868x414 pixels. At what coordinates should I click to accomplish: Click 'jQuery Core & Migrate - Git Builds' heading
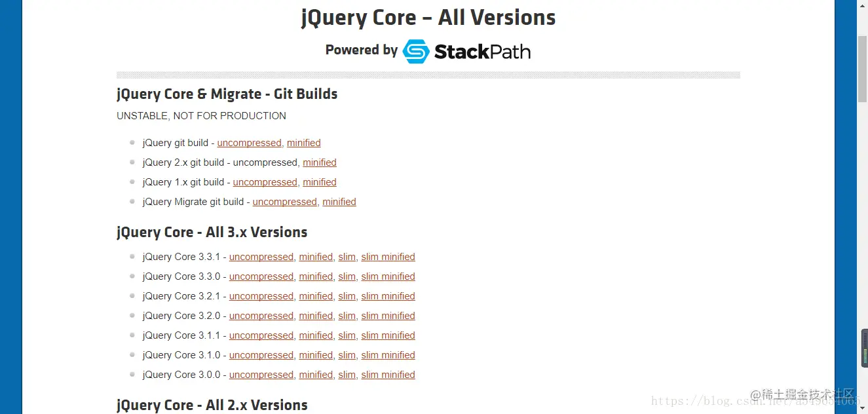227,94
